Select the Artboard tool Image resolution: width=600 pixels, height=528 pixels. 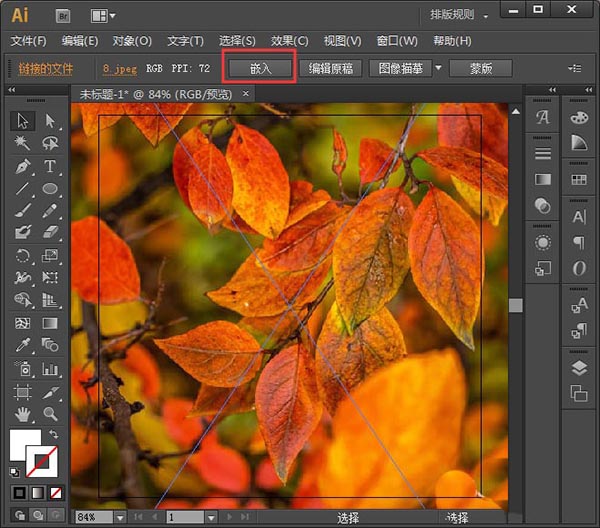point(23,392)
